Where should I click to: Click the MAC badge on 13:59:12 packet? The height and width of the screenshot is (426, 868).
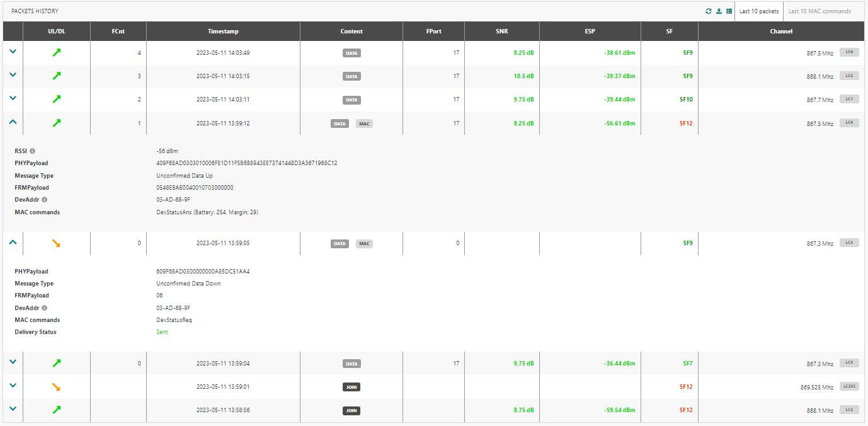364,124
